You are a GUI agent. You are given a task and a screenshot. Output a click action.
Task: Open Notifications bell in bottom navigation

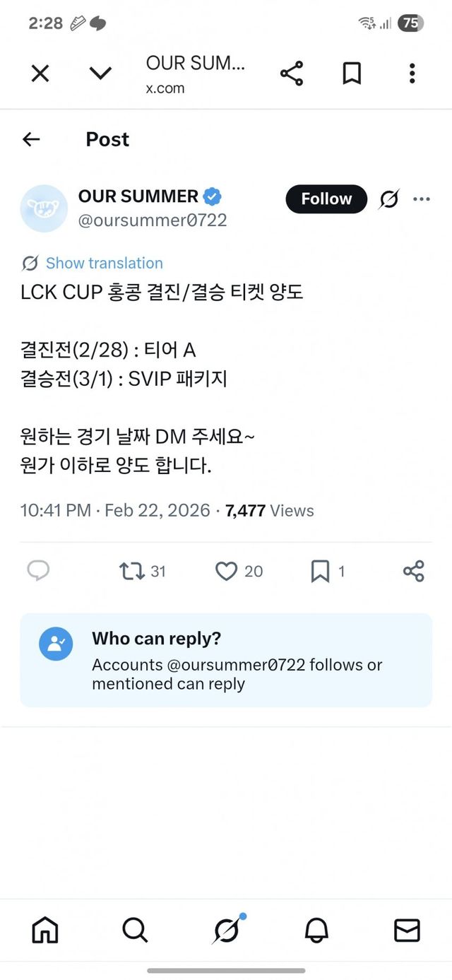pos(316,931)
